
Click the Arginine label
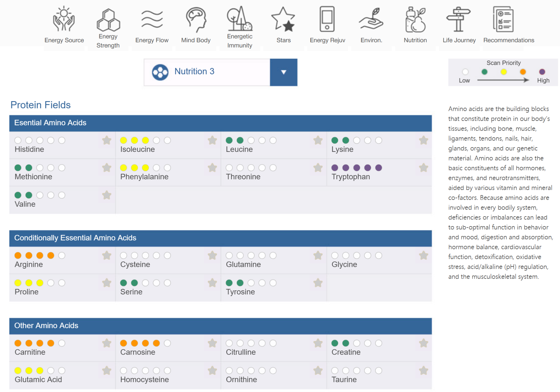[29, 264]
